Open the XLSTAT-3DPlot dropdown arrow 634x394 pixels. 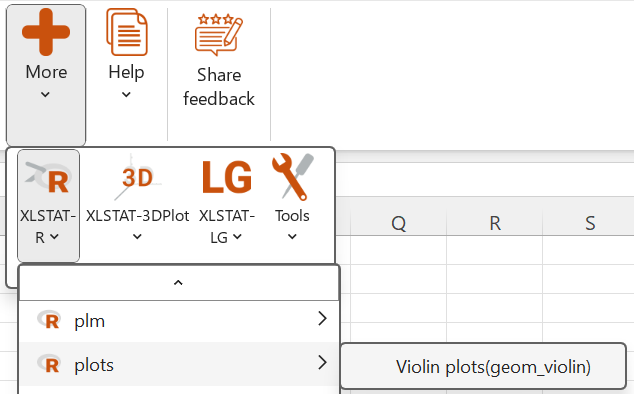click(x=137, y=237)
